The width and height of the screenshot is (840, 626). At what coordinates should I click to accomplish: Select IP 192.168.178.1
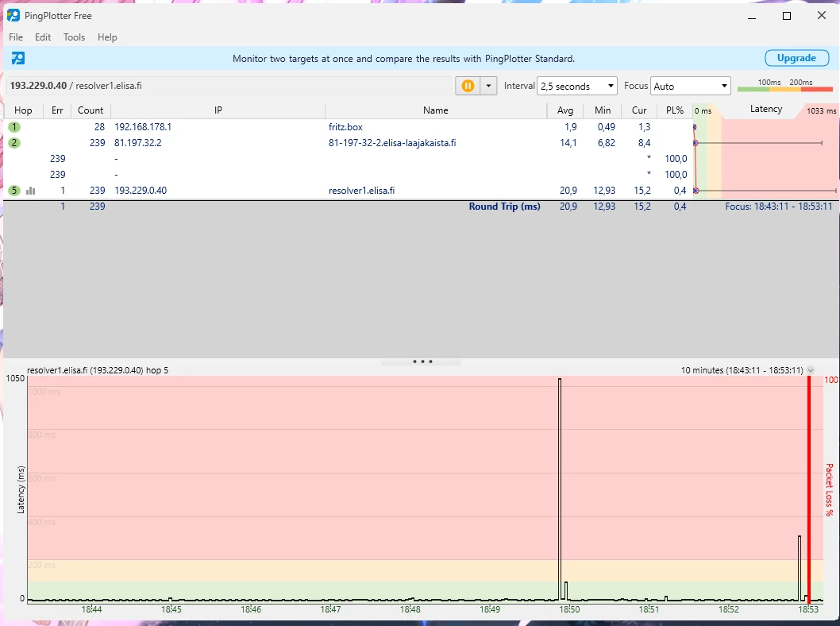142,127
